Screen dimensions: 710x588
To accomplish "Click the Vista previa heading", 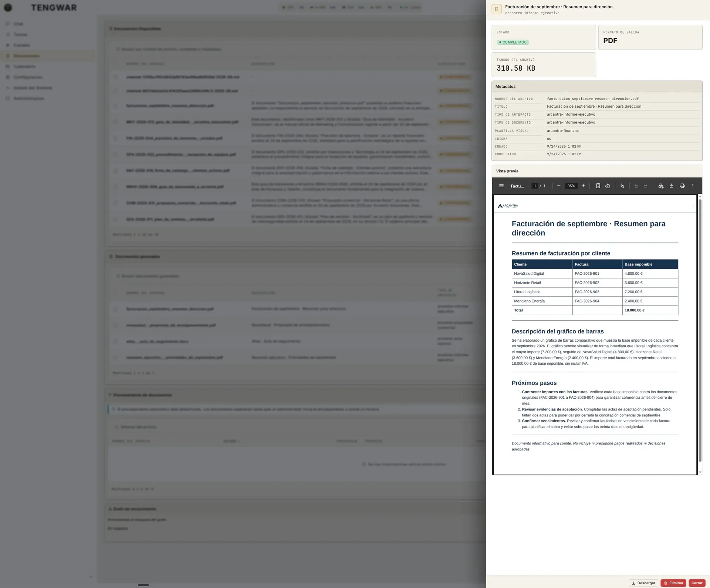I will (507, 171).
